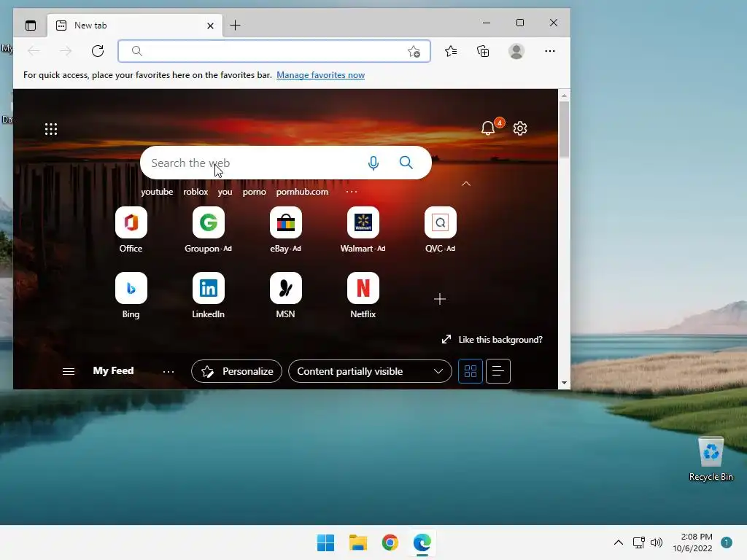Select the Recycle Bin desktop icon
This screenshot has height=560, width=747.
coord(711,459)
